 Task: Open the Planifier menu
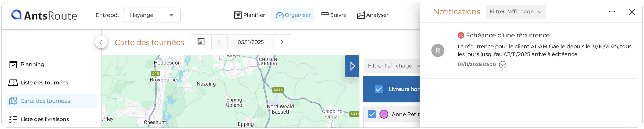[250, 15]
